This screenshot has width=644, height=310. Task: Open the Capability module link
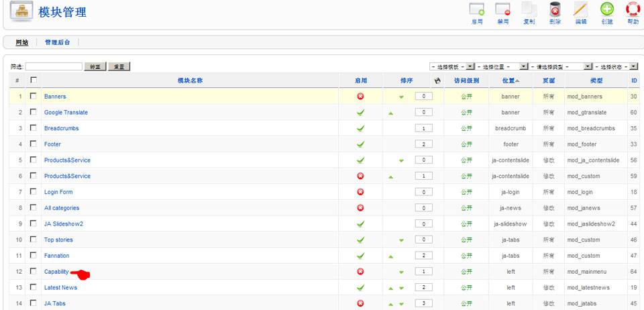pos(56,271)
